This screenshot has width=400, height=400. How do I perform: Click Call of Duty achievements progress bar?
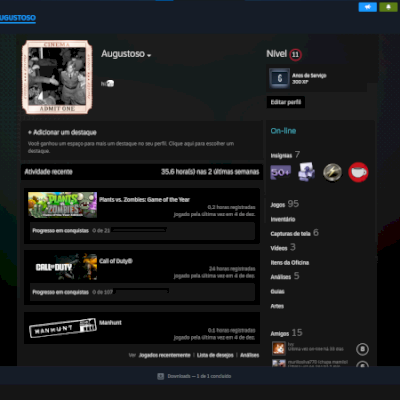point(141,291)
